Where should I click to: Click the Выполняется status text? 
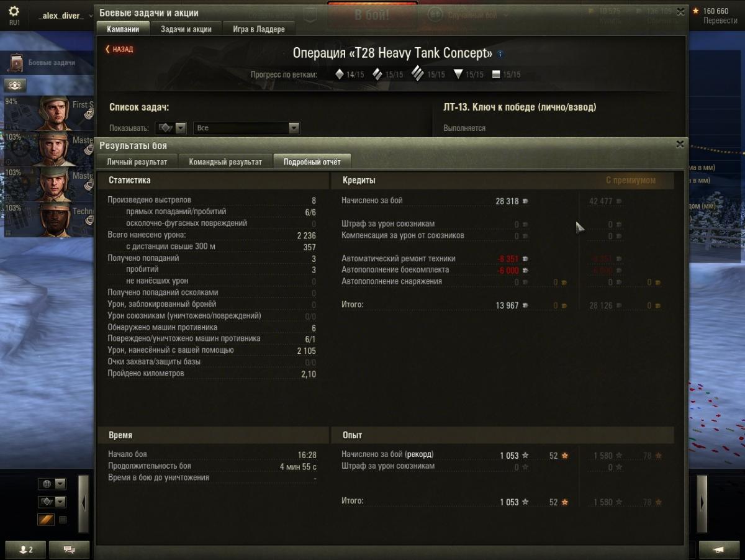464,129
